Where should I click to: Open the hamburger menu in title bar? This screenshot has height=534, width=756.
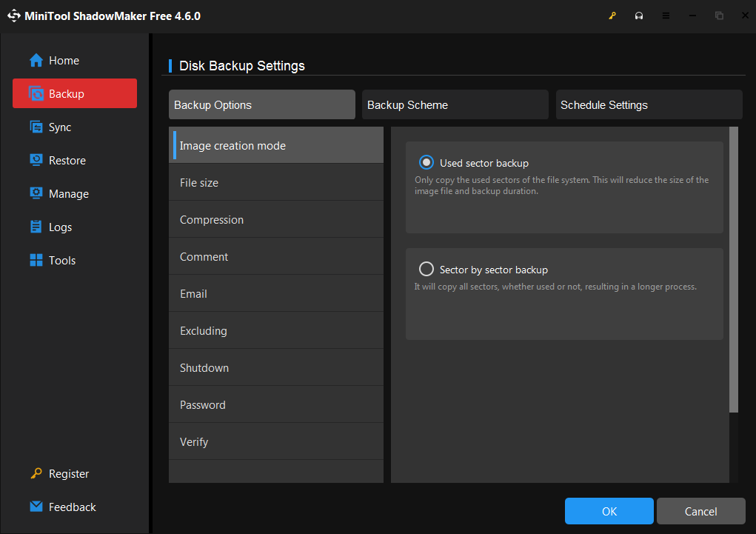click(666, 16)
